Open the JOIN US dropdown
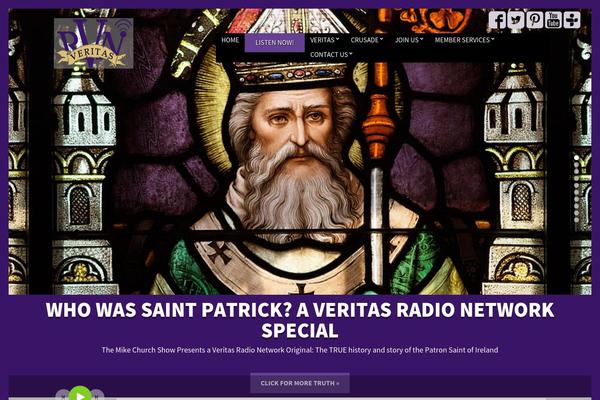600x400 pixels. 409,40
